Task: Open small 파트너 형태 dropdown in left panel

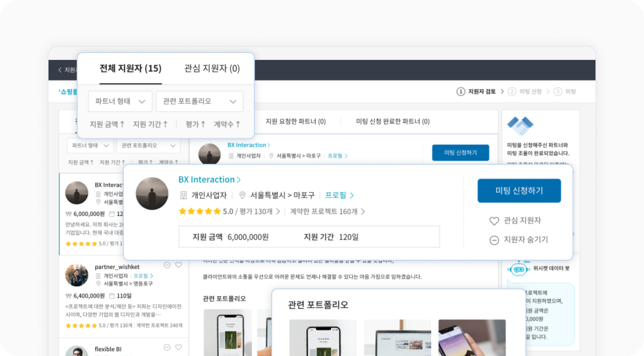Action: pos(90,146)
